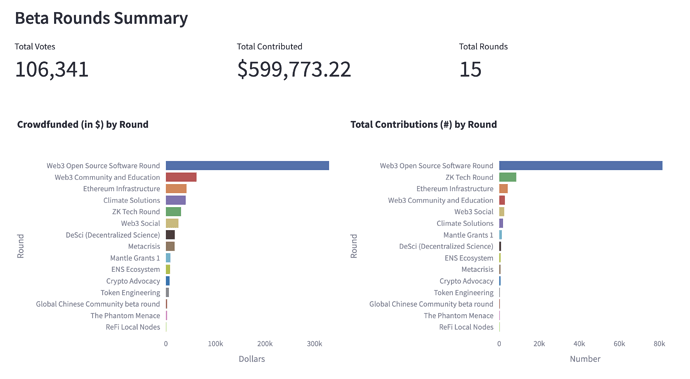690x379 pixels.
Task: Click the Total Rounds value 15
Action: [470, 69]
